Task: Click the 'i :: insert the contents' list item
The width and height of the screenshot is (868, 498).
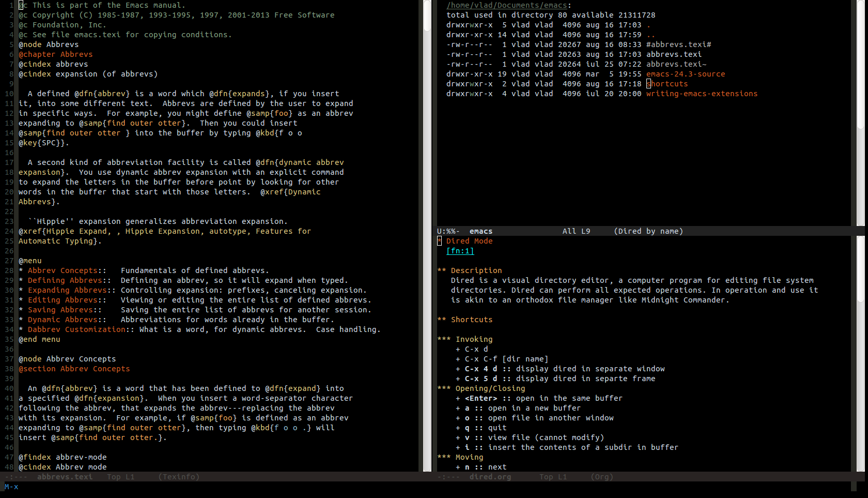Action: pyautogui.click(x=567, y=447)
